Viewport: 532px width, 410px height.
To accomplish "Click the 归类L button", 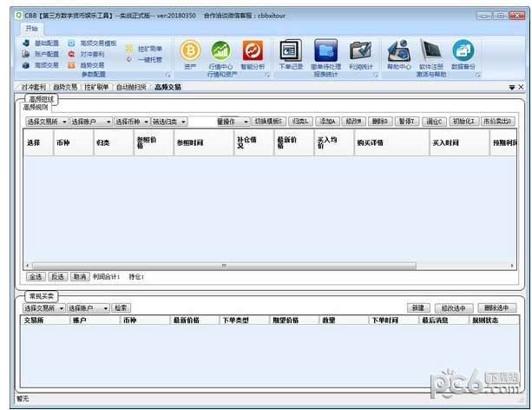I will (x=300, y=122).
